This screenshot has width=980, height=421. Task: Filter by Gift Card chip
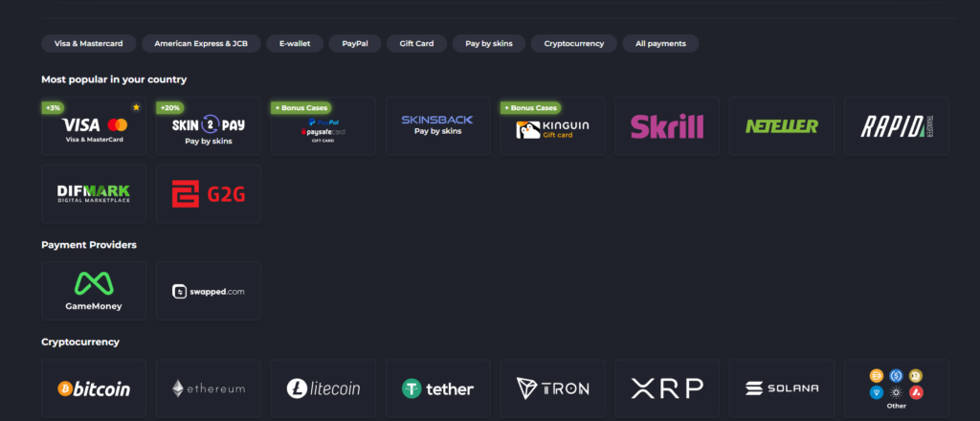[x=417, y=44]
